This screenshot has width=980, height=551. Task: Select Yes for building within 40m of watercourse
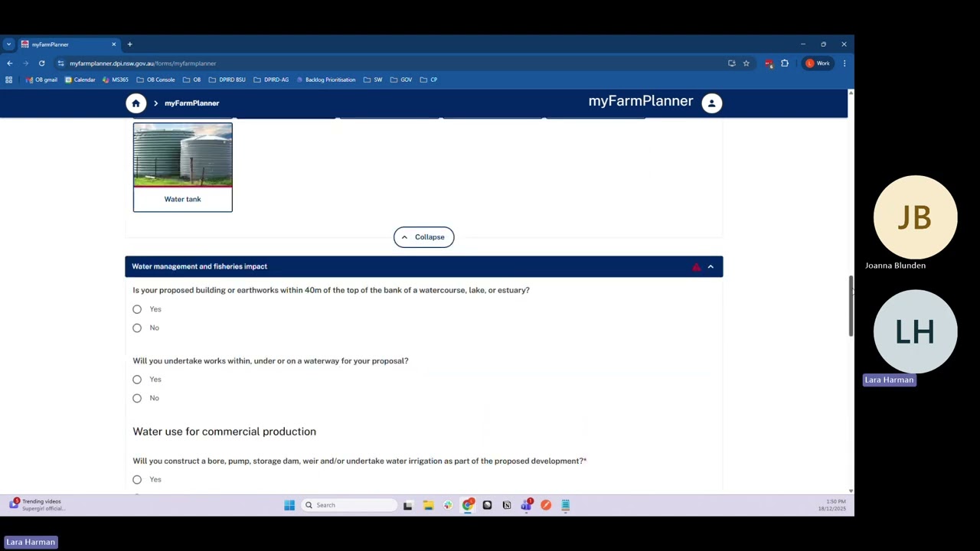coord(137,309)
